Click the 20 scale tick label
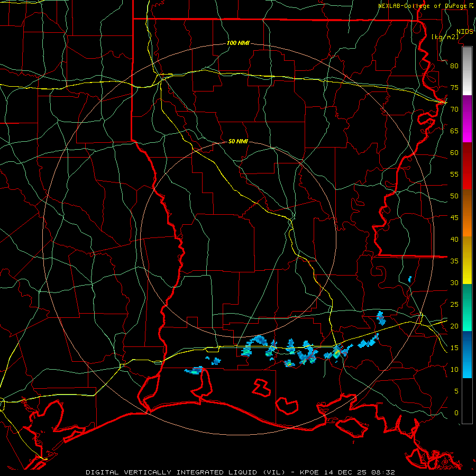 [x=454, y=326]
